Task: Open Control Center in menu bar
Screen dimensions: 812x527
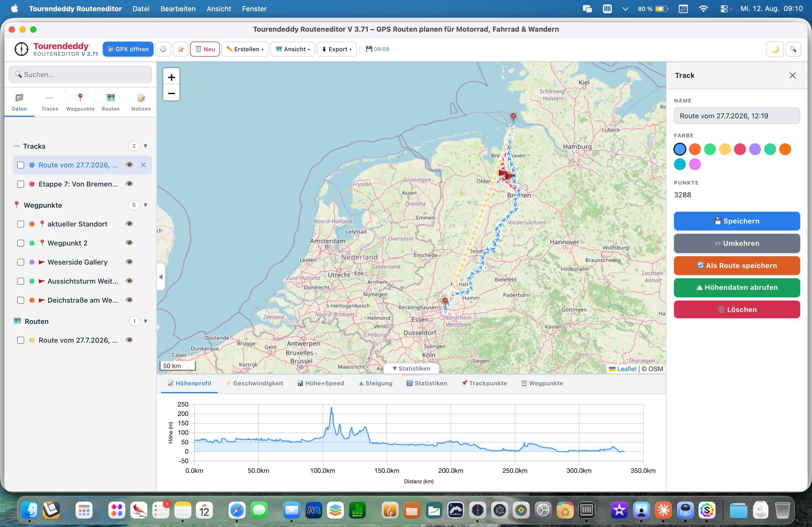Action: (724, 9)
